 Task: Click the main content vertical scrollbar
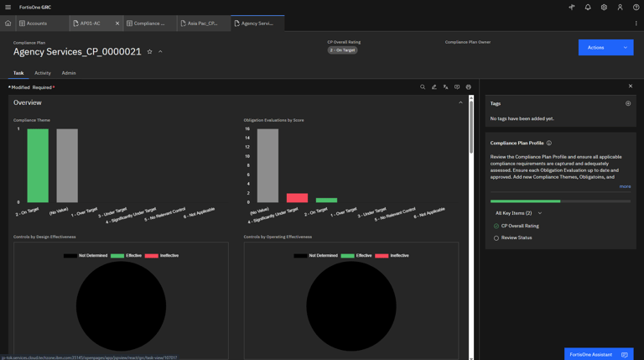pos(471,128)
